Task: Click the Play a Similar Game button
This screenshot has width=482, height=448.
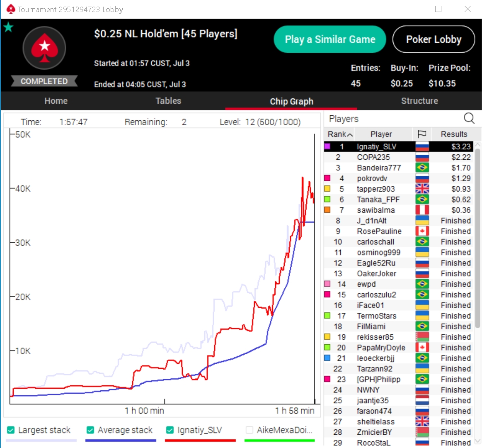Action: pyautogui.click(x=330, y=39)
